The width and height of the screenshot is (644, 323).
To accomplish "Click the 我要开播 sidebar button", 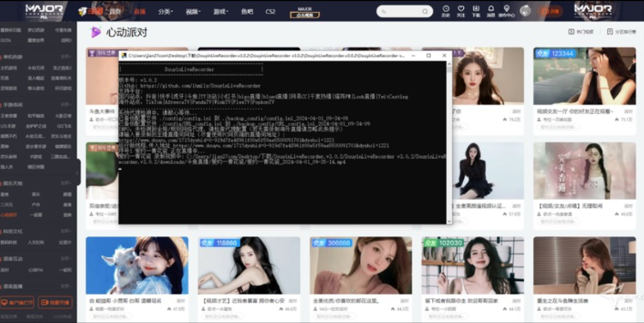I will pyautogui.click(x=55, y=303).
